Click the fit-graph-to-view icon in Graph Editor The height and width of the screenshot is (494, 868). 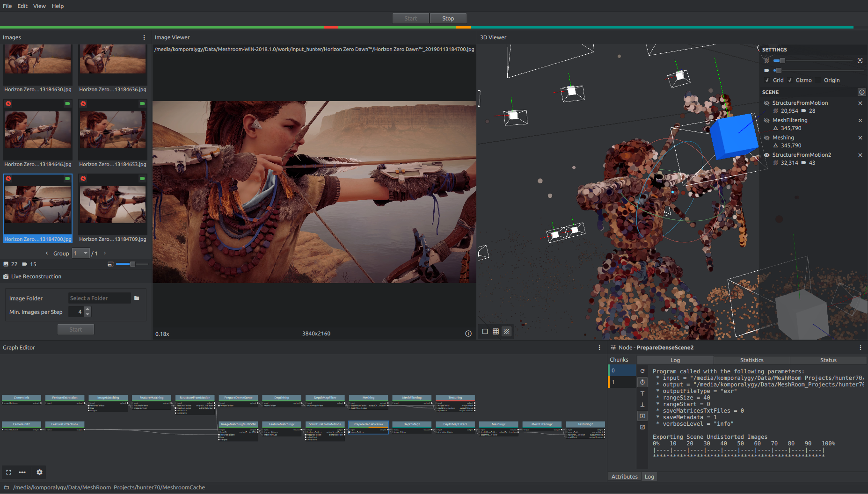pyautogui.click(x=8, y=472)
